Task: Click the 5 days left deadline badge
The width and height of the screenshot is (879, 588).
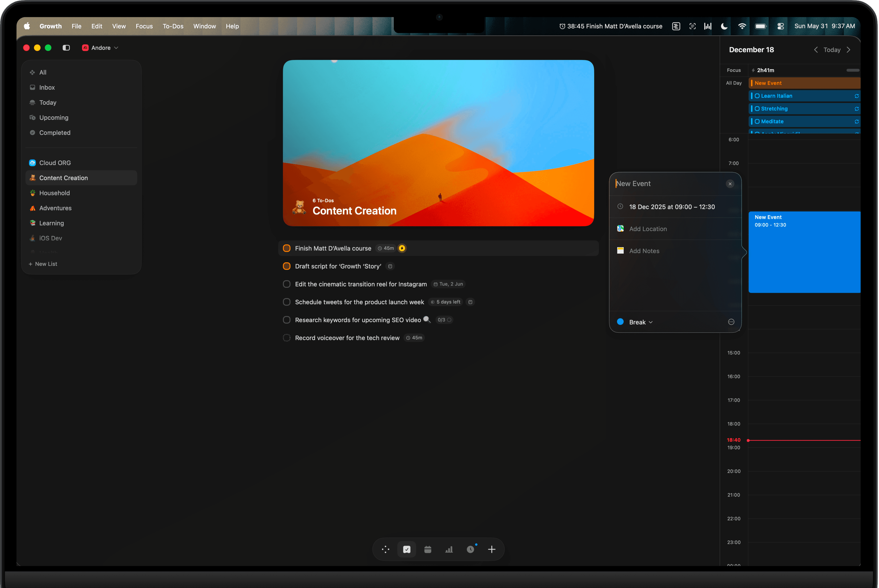Action: [x=445, y=302]
